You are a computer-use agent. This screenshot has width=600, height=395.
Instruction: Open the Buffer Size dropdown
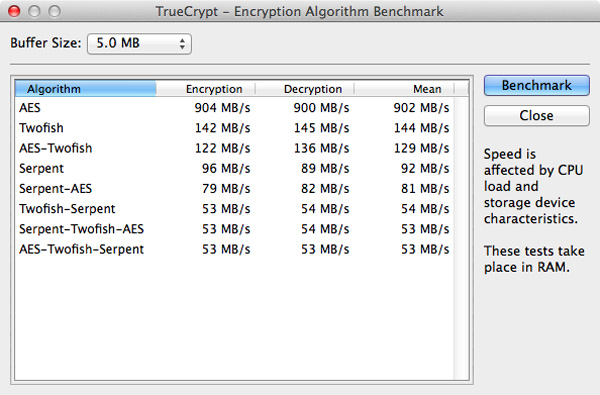click(139, 43)
